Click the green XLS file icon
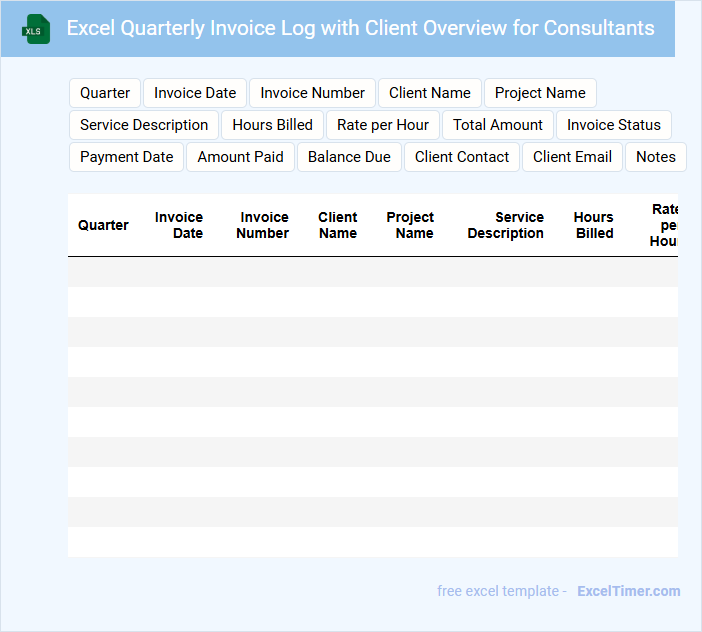Image resolution: width=702 pixels, height=632 pixels. 36,30
